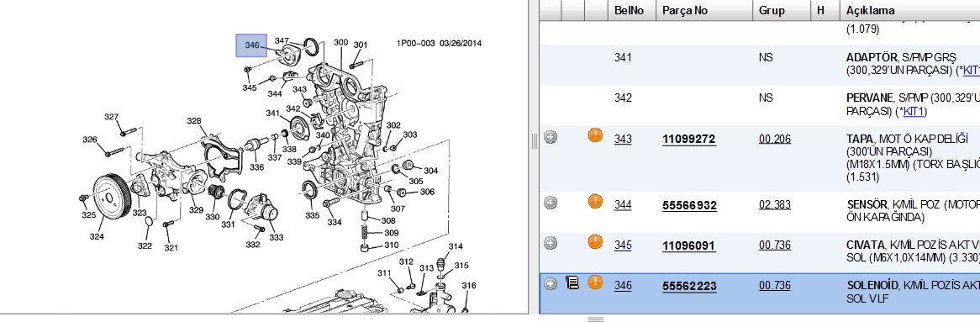
Task: Select the ADAPTÖR row 341
Action: [760, 65]
